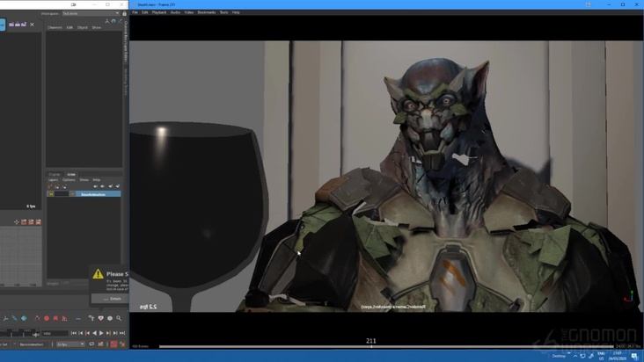This screenshot has height=362, width=644.
Task: Click the heart shelf icon
Action: (100, 318)
